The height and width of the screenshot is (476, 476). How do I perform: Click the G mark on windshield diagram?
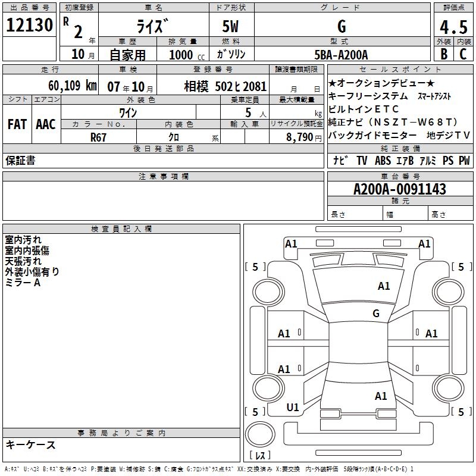click(x=376, y=313)
